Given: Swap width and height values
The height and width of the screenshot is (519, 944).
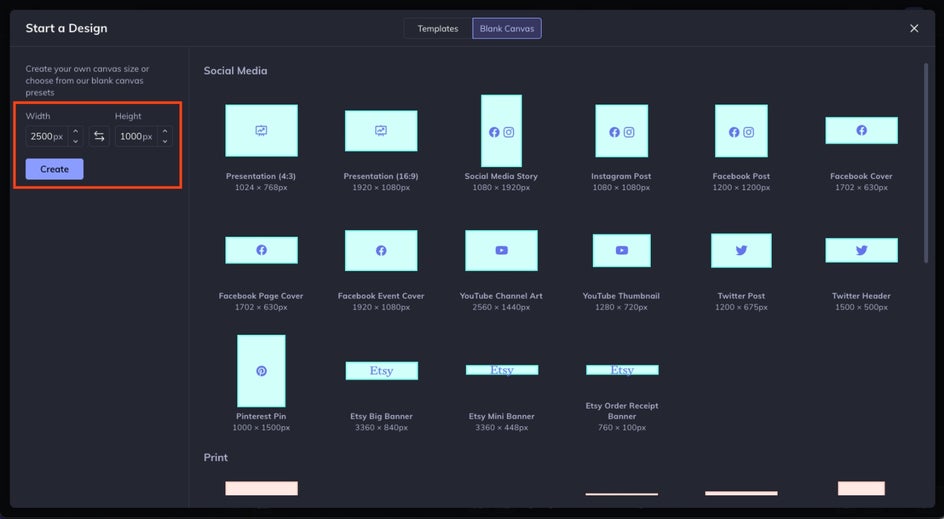Looking at the screenshot, I should [x=99, y=136].
